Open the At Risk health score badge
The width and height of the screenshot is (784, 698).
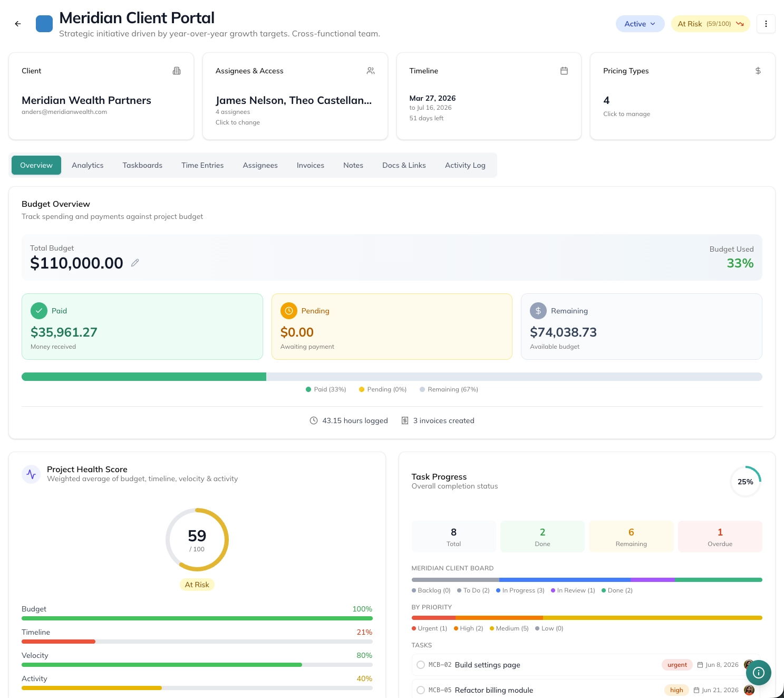(710, 24)
